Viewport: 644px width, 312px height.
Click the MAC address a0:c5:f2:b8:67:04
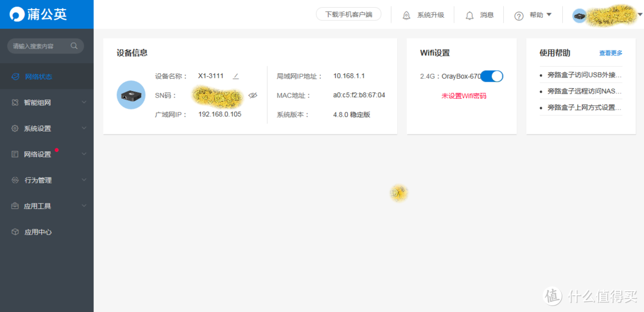[359, 95]
